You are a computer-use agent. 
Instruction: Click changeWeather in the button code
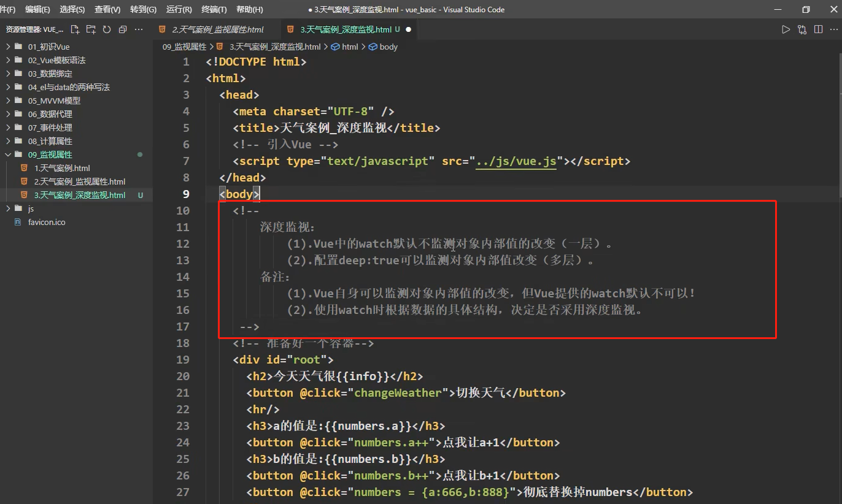tap(398, 393)
